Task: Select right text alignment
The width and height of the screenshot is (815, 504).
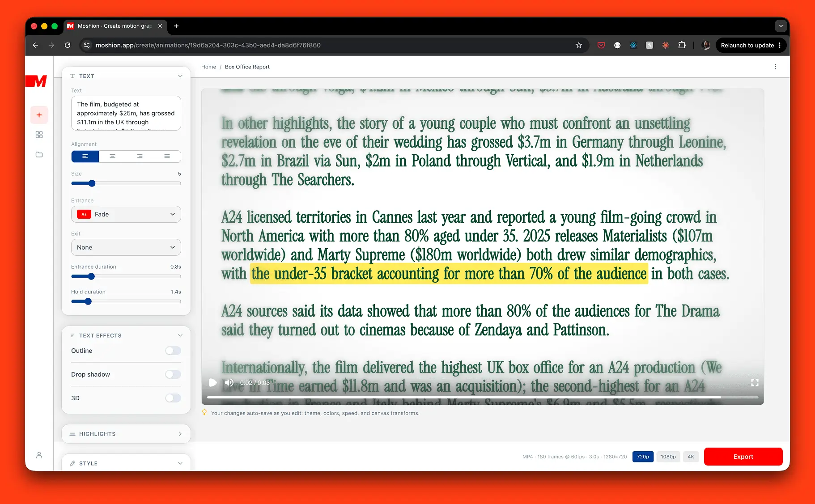Action: 140,157
